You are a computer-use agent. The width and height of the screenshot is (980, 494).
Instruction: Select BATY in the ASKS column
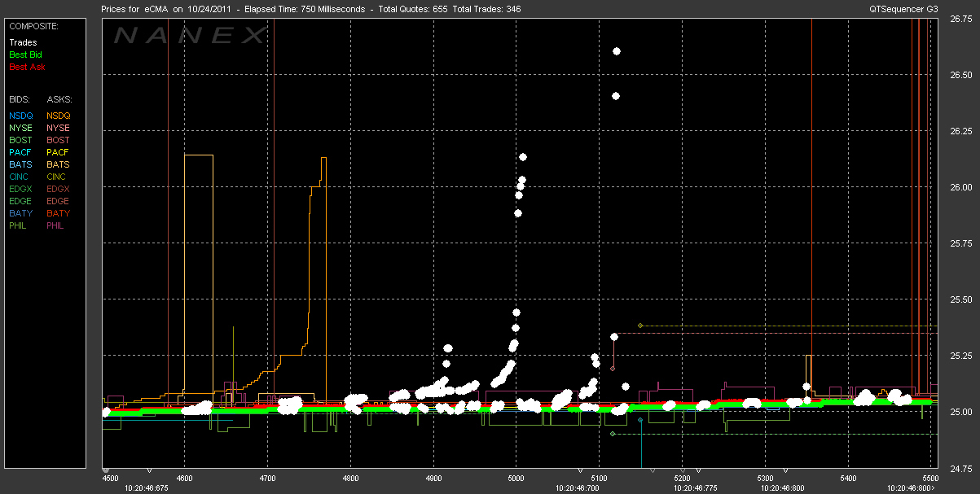tap(59, 213)
